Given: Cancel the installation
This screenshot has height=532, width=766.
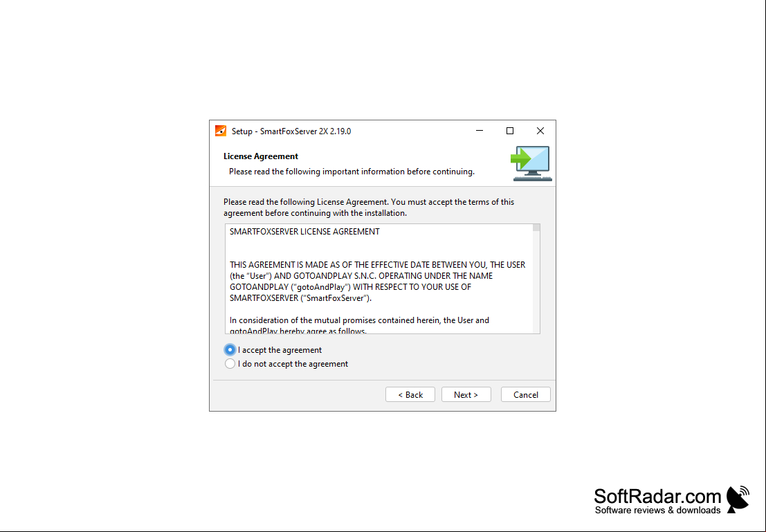Looking at the screenshot, I should point(526,395).
